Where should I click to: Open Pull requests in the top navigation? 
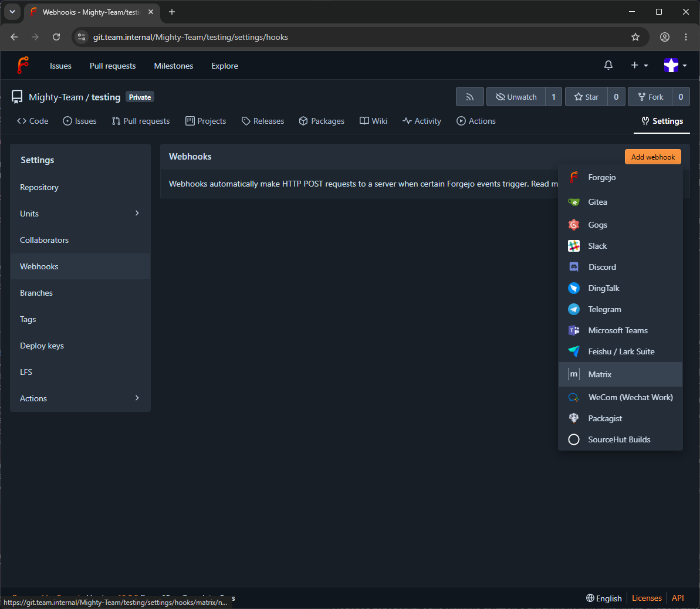coord(113,66)
